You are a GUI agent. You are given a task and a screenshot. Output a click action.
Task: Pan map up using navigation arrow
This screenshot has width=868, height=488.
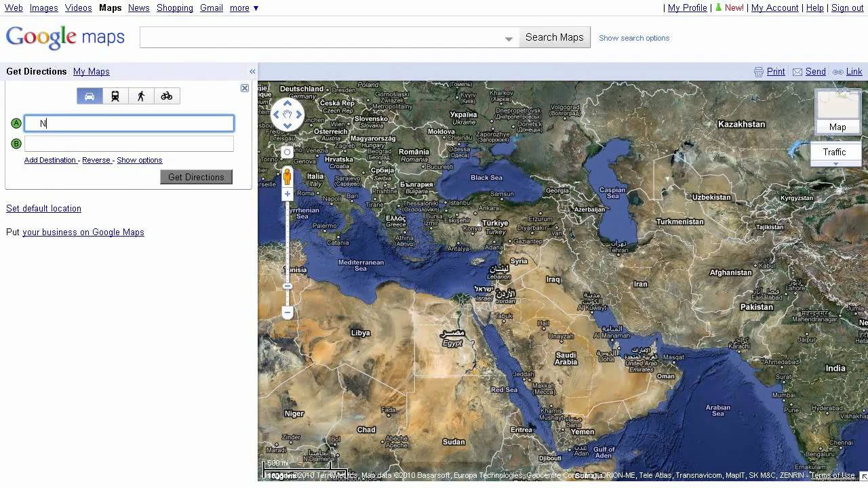[288, 104]
